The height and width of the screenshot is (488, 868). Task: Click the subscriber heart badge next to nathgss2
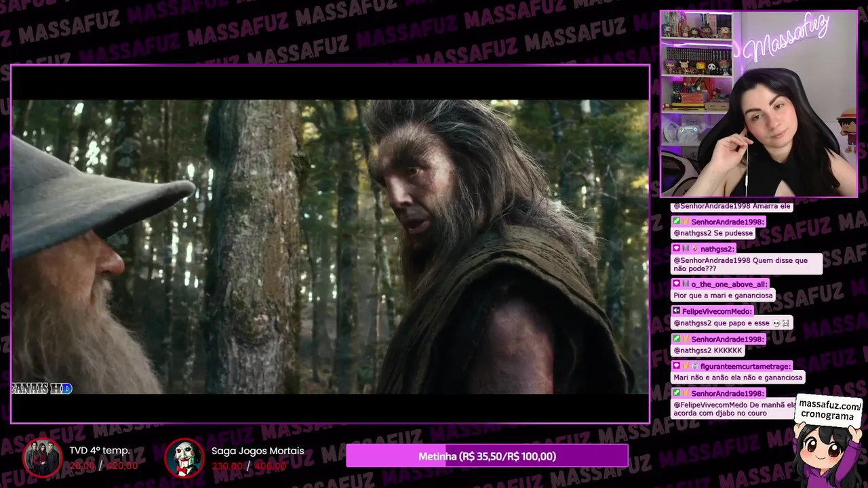(677, 249)
